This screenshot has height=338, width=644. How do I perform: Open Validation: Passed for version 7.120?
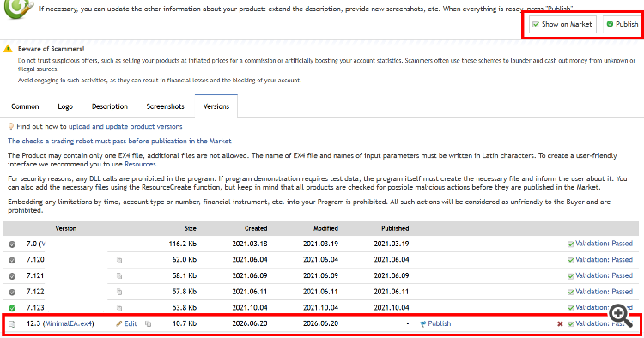(x=604, y=260)
